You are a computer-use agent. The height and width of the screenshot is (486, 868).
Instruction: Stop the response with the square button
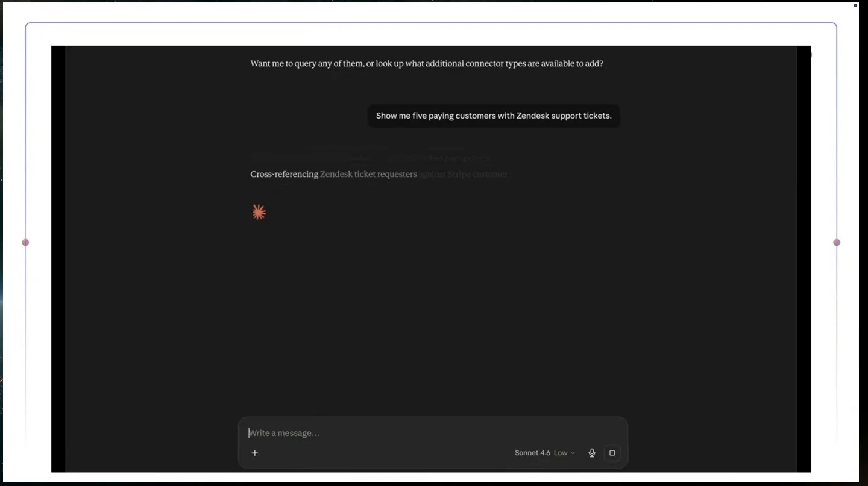pyautogui.click(x=612, y=453)
